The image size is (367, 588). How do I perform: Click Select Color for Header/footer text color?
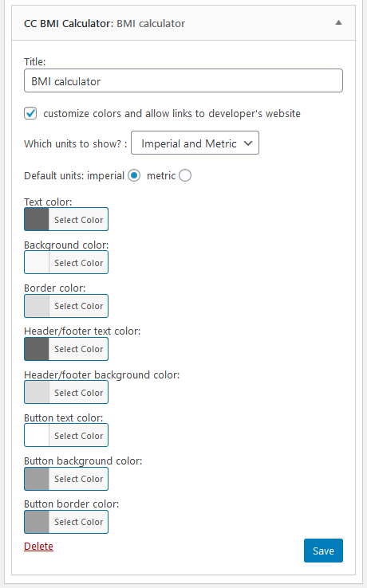click(x=78, y=349)
